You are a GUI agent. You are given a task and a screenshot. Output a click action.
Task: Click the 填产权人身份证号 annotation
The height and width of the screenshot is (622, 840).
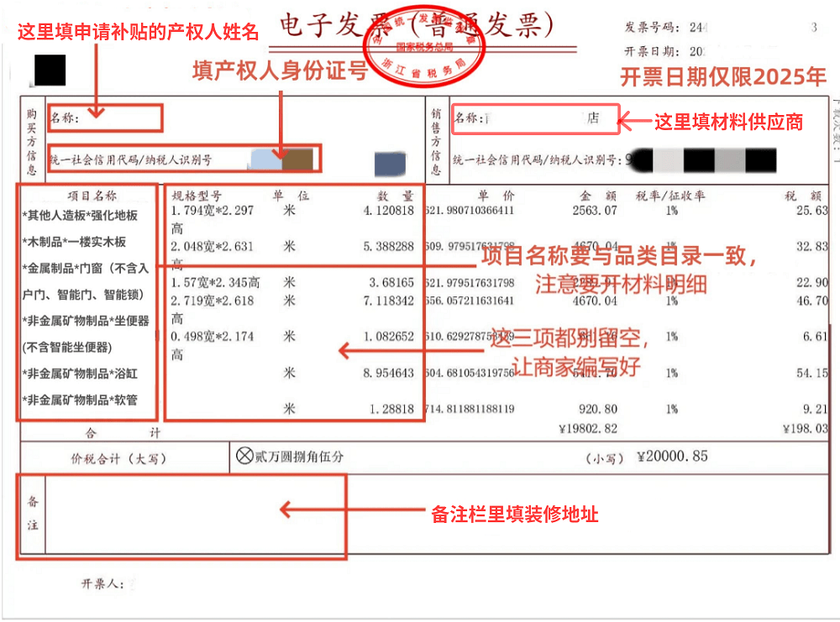click(280, 71)
